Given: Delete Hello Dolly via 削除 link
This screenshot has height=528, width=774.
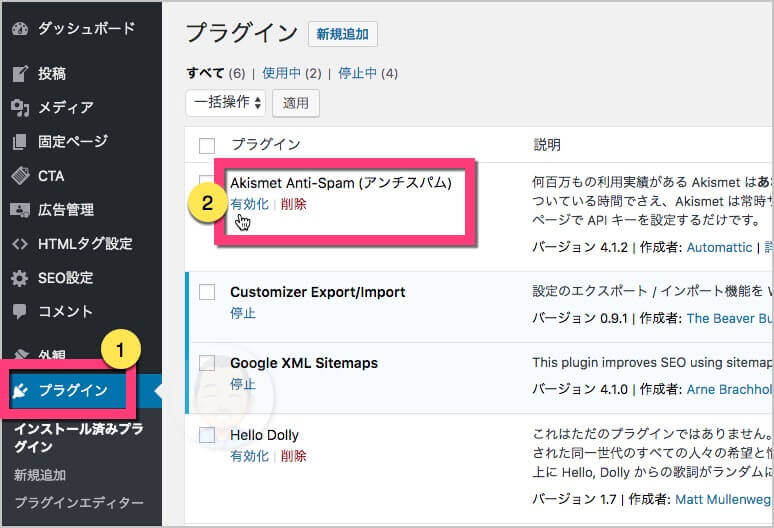Looking at the screenshot, I should pos(294,456).
